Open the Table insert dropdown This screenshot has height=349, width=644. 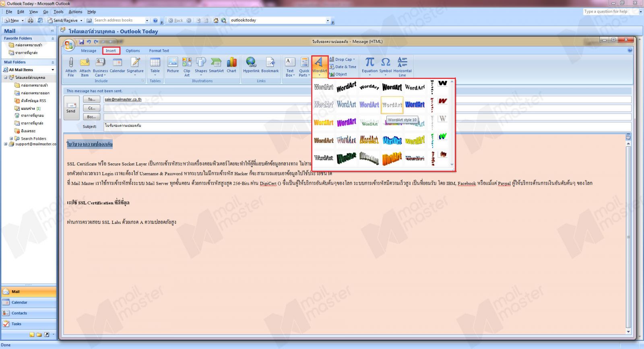coord(155,67)
